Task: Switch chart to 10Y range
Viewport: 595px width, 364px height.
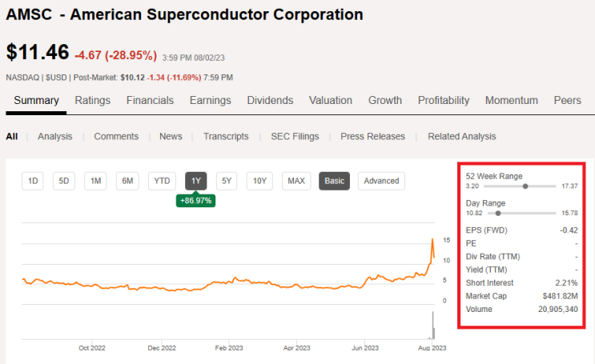Action: click(x=259, y=181)
